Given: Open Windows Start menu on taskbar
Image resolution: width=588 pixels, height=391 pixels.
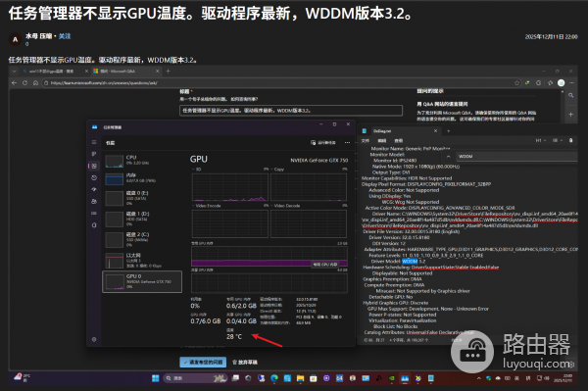Looking at the screenshot, I should tap(156, 378).
